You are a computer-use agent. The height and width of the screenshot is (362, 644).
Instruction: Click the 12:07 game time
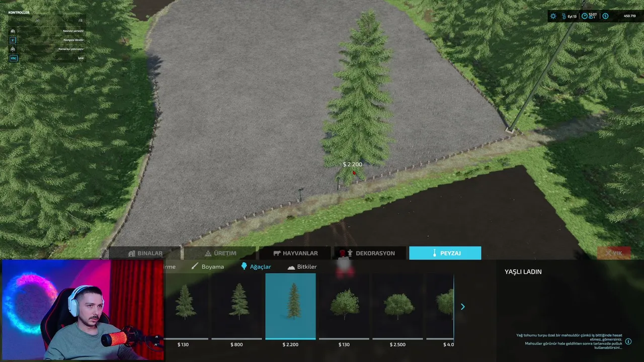(x=593, y=15)
